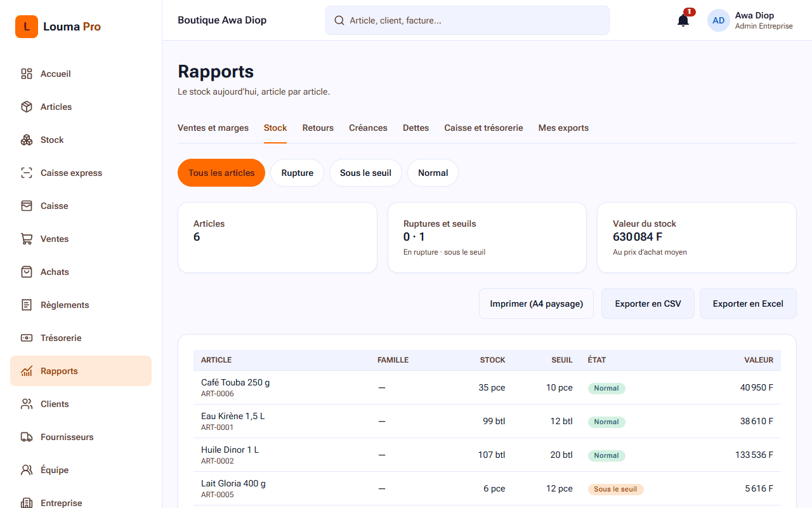Click the Caisse register icon
This screenshot has height=508, width=812.
coord(27,206)
